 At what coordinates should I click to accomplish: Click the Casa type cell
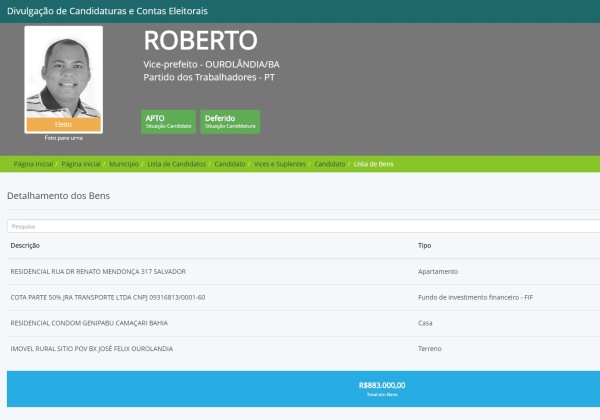[x=425, y=323]
